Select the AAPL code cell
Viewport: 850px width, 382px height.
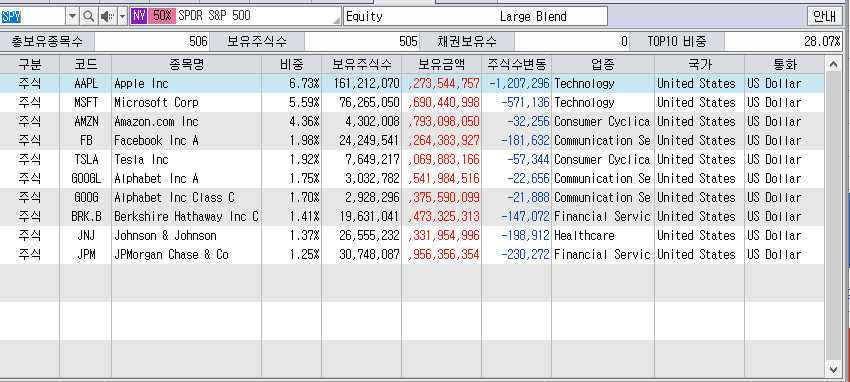point(86,83)
